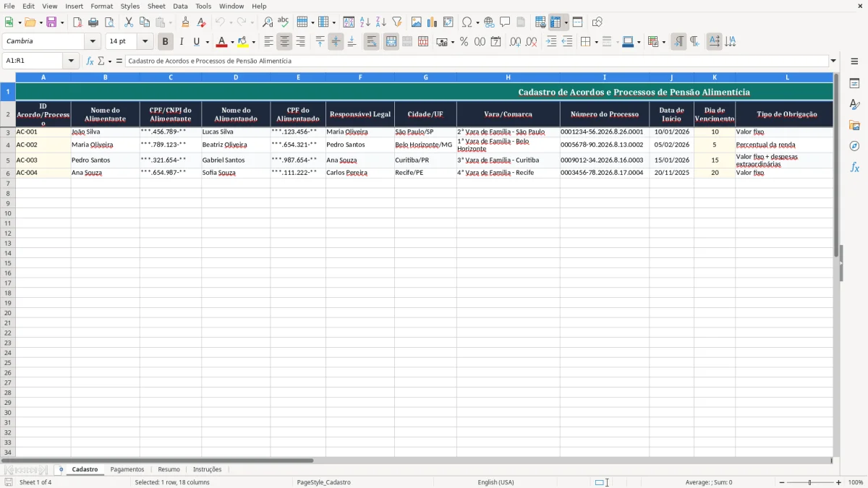Expand the formula bar
The height and width of the screenshot is (488, 868).
click(834, 61)
